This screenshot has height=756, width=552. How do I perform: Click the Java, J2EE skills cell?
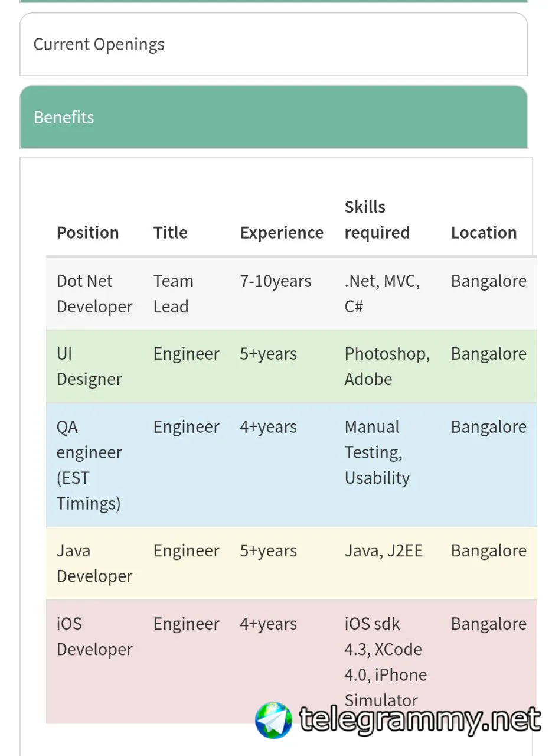pos(383,550)
